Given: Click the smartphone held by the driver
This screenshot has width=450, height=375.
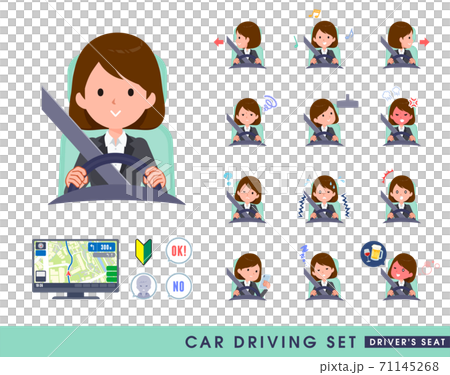Looking at the screenshot, I should pyautogui.click(x=266, y=282).
